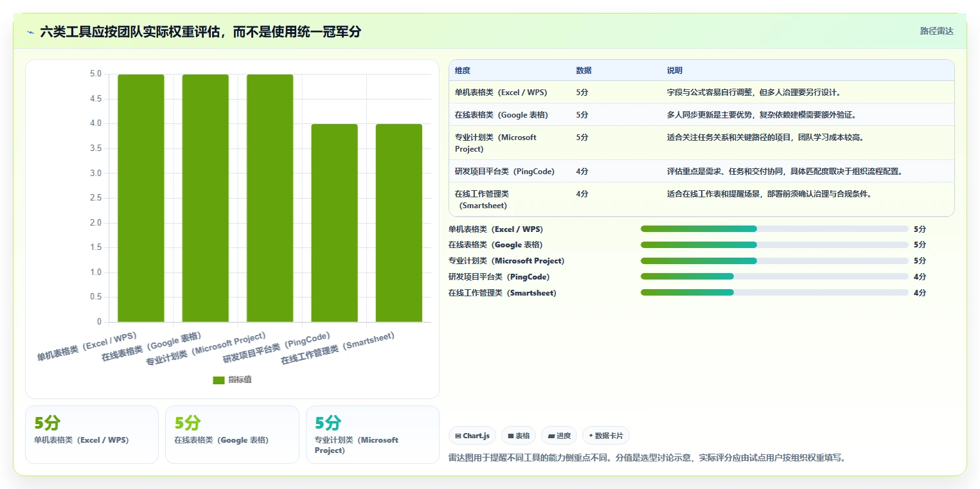Click the 5分 card for Microsoft Project
Screen dimensions: 980x489
(373, 434)
